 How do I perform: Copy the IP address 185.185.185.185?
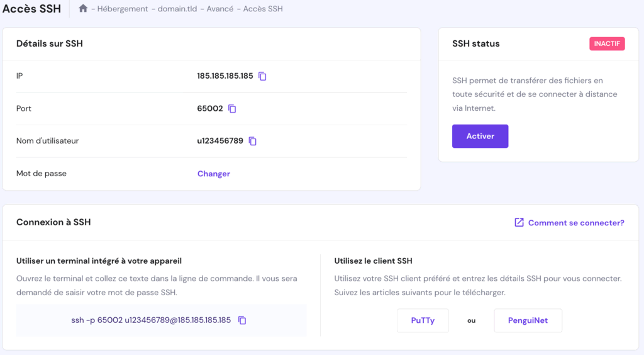tap(263, 76)
